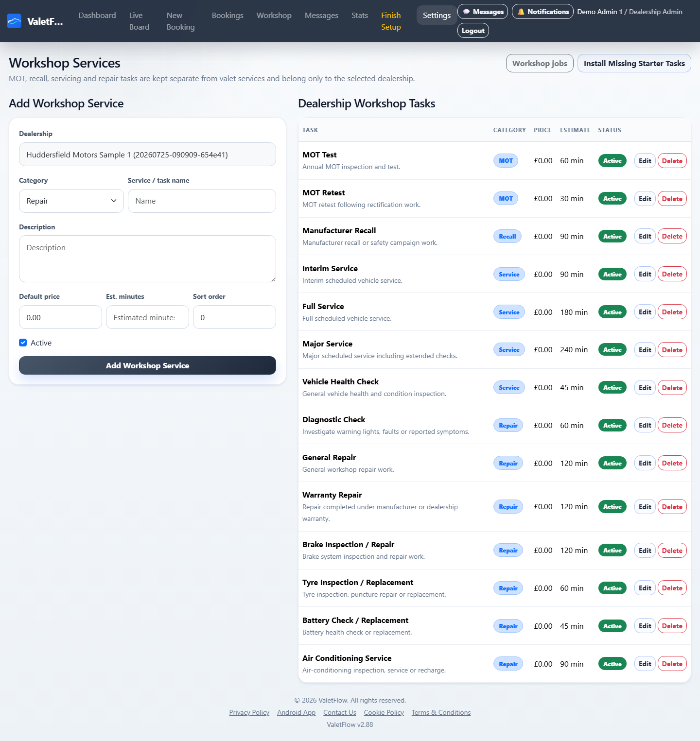Click the Active status on General Repair
The width and height of the screenshot is (700, 741).
click(x=612, y=463)
